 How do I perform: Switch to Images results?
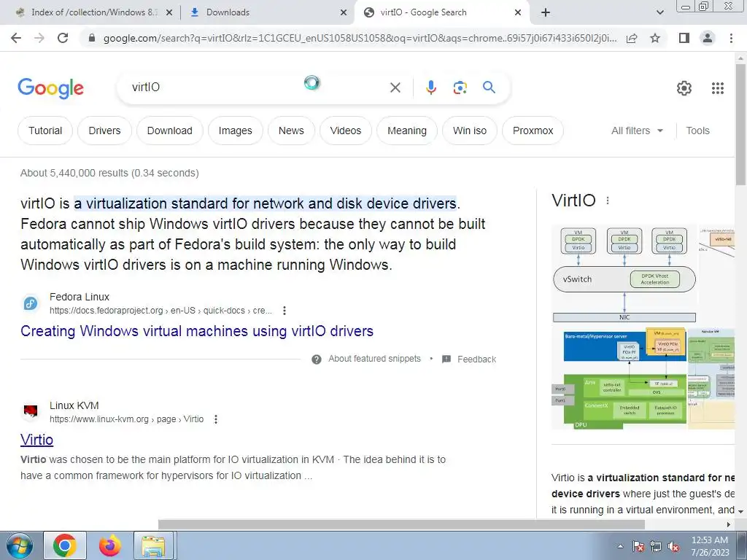click(236, 131)
